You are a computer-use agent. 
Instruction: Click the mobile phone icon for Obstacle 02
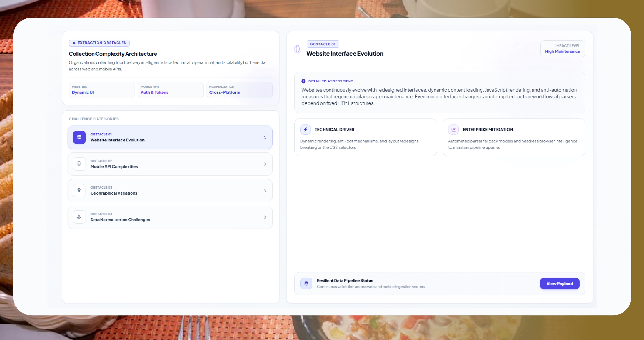coord(79,164)
